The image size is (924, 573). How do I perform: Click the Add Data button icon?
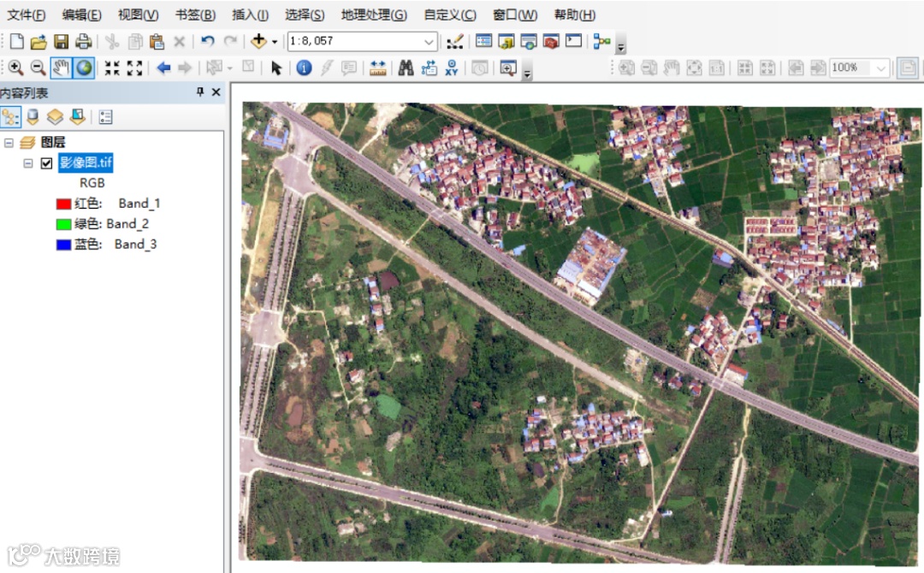click(259, 41)
